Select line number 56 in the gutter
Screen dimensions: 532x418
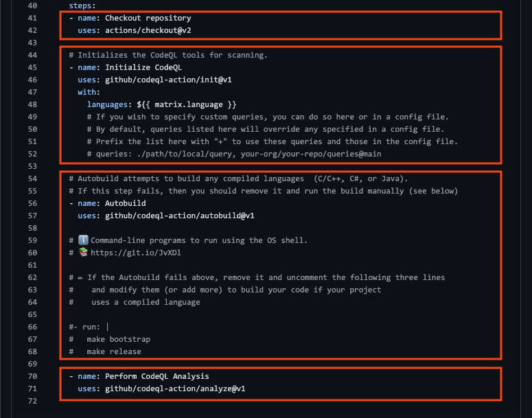tap(32, 203)
